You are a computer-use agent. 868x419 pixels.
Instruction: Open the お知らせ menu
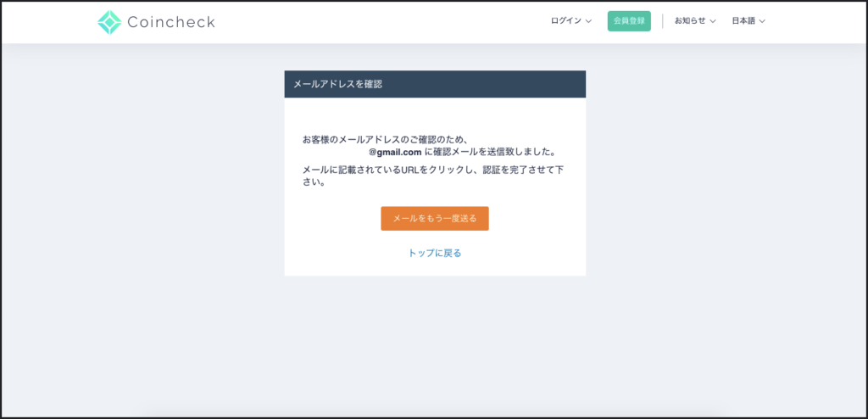click(690, 21)
